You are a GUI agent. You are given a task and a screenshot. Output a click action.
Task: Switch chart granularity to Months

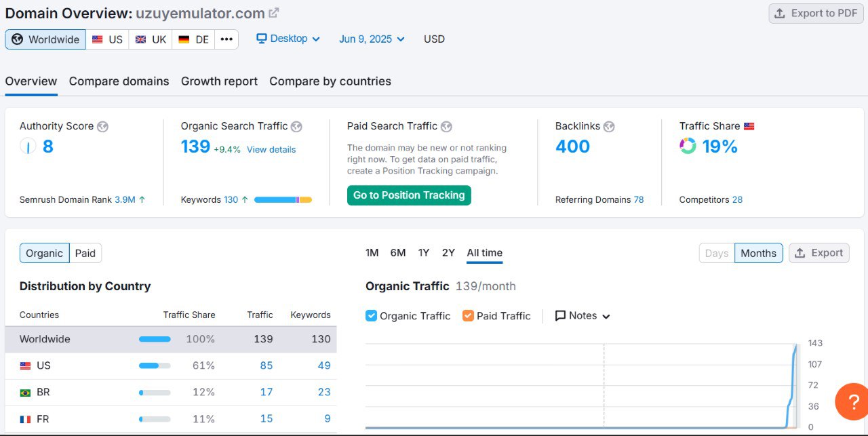coord(759,253)
